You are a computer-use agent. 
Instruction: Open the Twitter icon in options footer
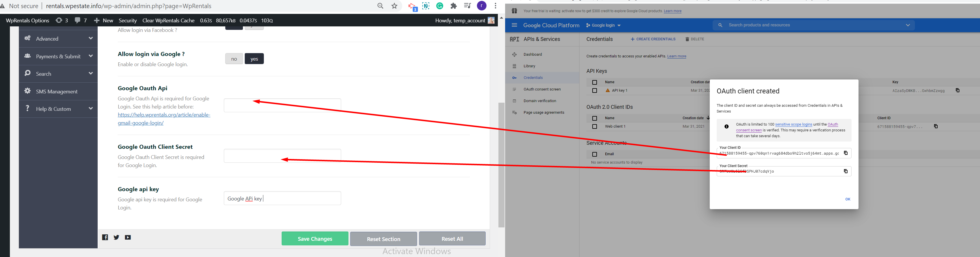[117, 237]
